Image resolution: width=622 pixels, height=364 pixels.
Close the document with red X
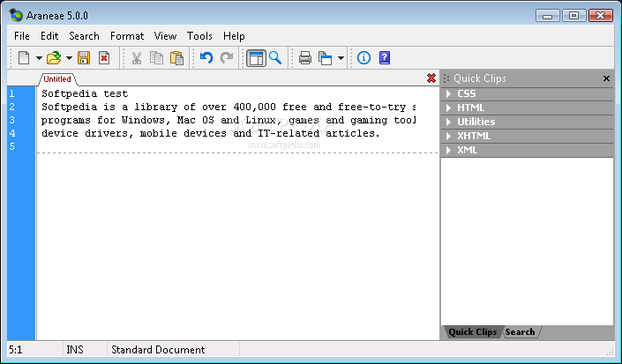431,78
